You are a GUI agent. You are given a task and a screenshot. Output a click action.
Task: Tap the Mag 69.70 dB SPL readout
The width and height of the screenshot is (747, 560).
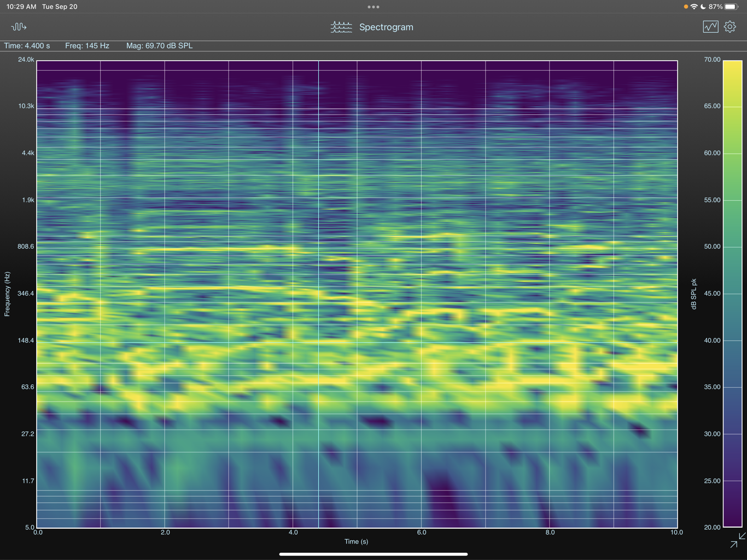pos(159,46)
